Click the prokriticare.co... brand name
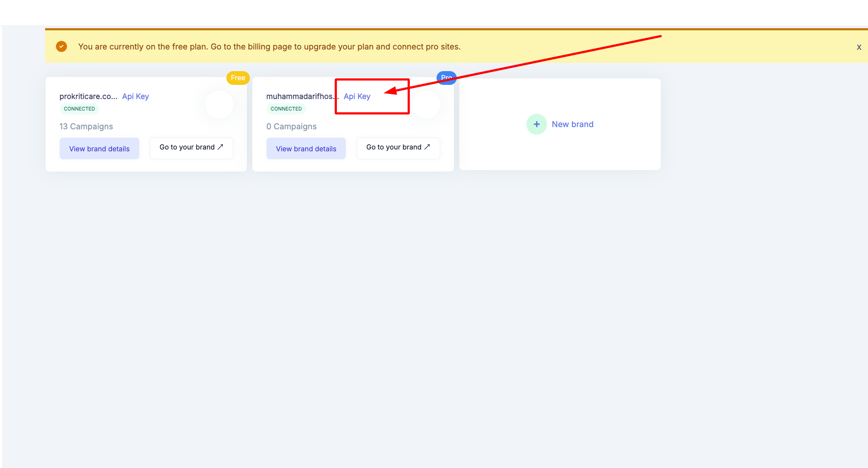This screenshot has height=468, width=868. tap(88, 96)
